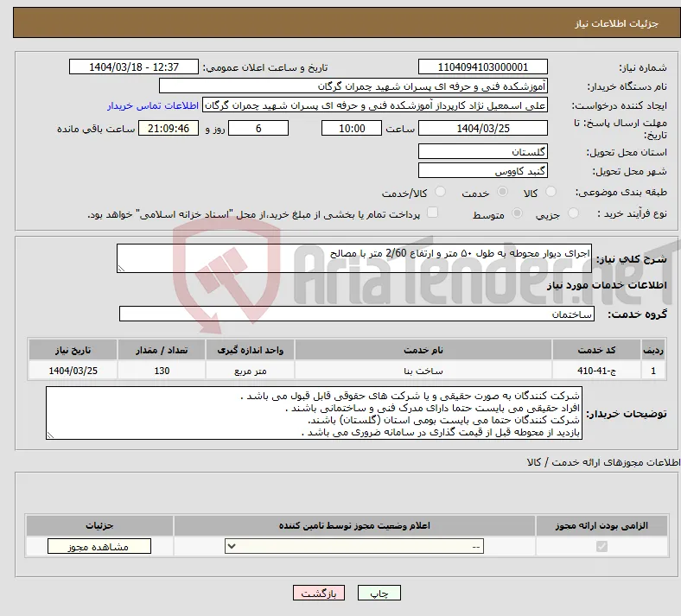Click the need number field 1104094103000001

482,67
